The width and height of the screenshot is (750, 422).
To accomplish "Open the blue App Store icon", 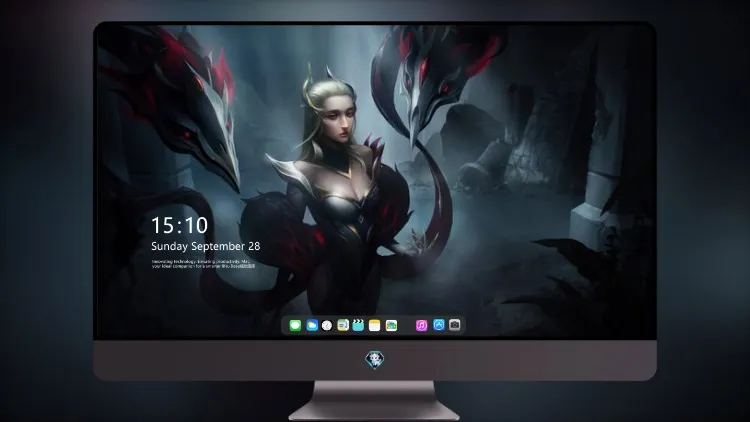I will (x=439, y=325).
